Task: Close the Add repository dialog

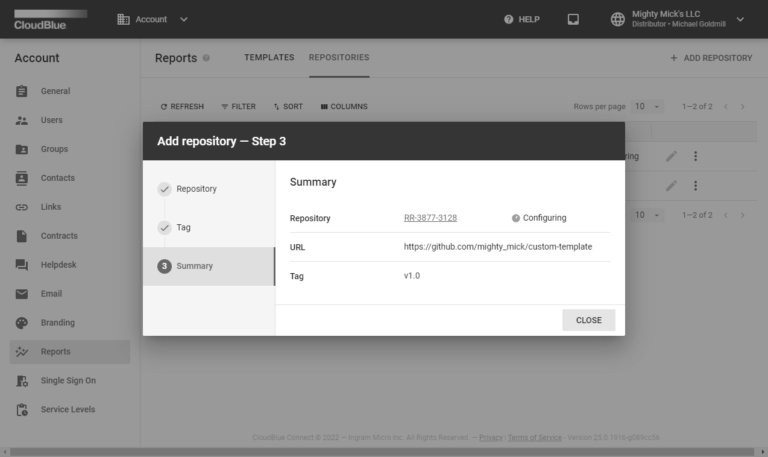Action: point(589,320)
